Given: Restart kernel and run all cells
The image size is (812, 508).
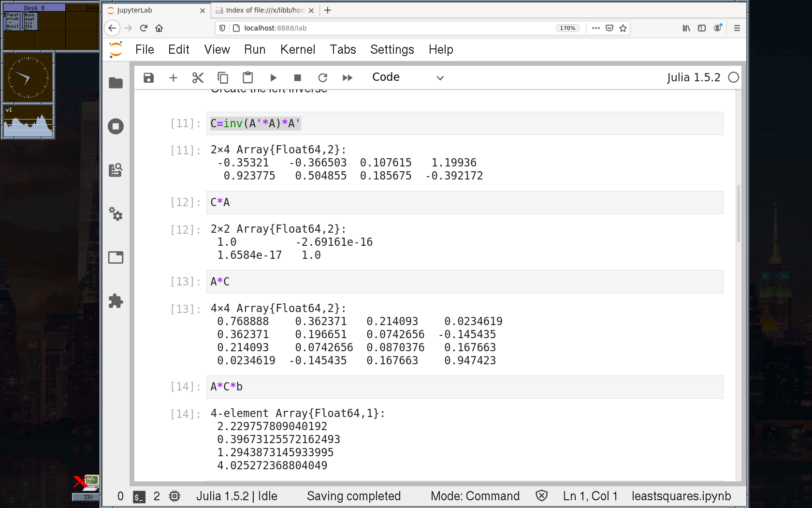Looking at the screenshot, I should tap(348, 78).
